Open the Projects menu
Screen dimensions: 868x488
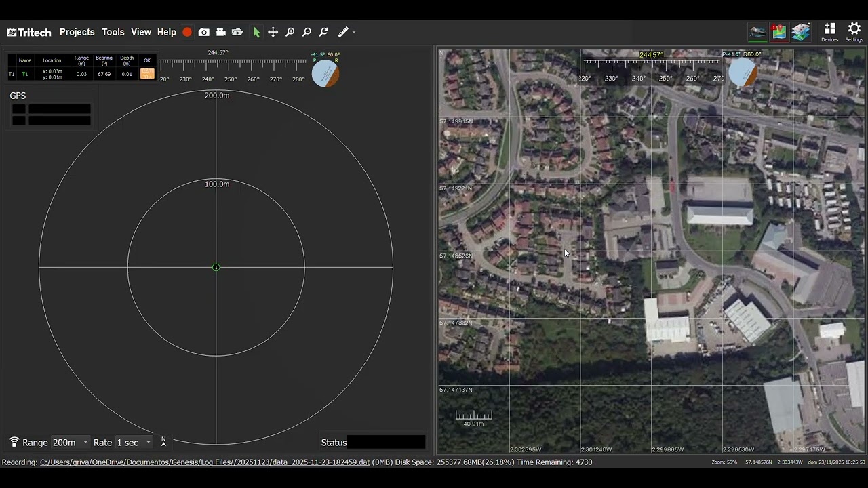click(77, 32)
